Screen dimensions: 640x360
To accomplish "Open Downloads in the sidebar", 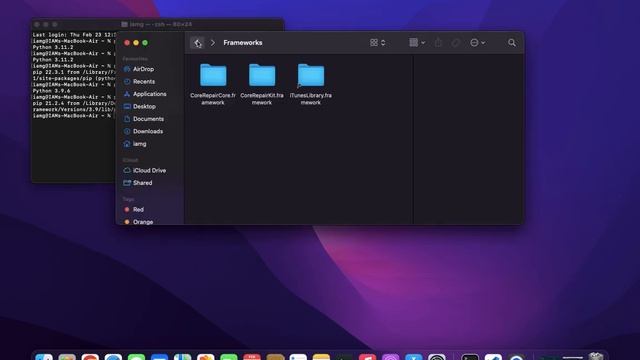I will [149, 131].
